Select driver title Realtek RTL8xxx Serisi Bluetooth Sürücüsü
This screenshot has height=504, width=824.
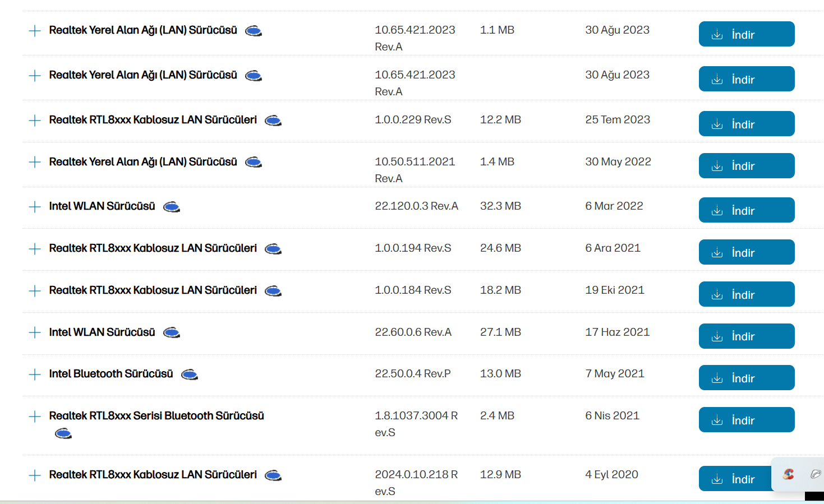coord(156,416)
